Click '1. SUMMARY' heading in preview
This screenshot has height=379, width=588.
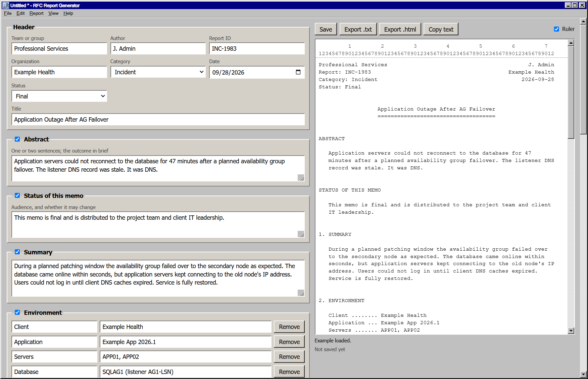click(335, 235)
